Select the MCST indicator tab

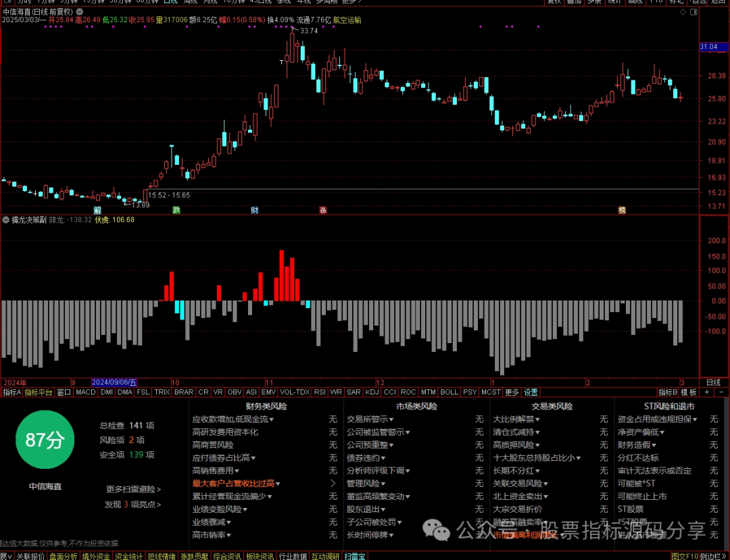491,392
